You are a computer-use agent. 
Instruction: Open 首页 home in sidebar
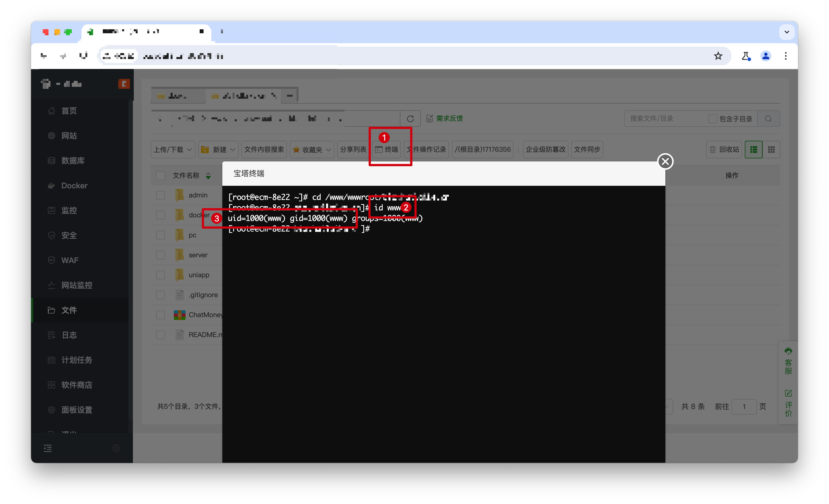pyautogui.click(x=69, y=111)
